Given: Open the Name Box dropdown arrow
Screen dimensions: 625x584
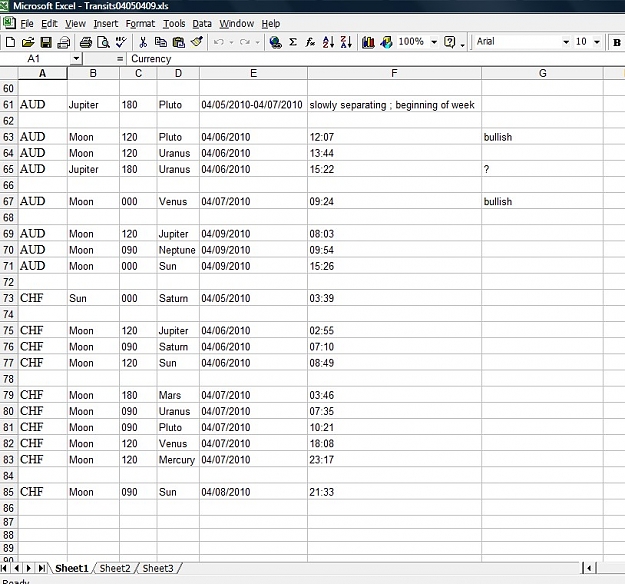Looking at the screenshot, I should (x=76, y=59).
